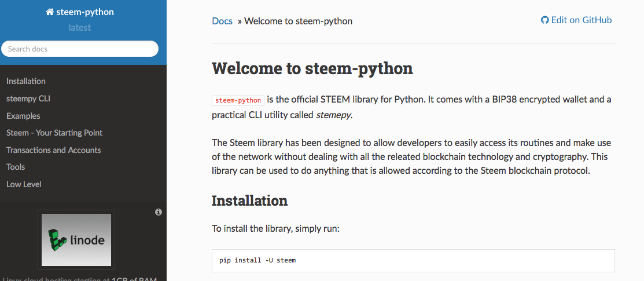Click Edit on GitHub link
Screen dimensions: 644x281
pos(576,20)
